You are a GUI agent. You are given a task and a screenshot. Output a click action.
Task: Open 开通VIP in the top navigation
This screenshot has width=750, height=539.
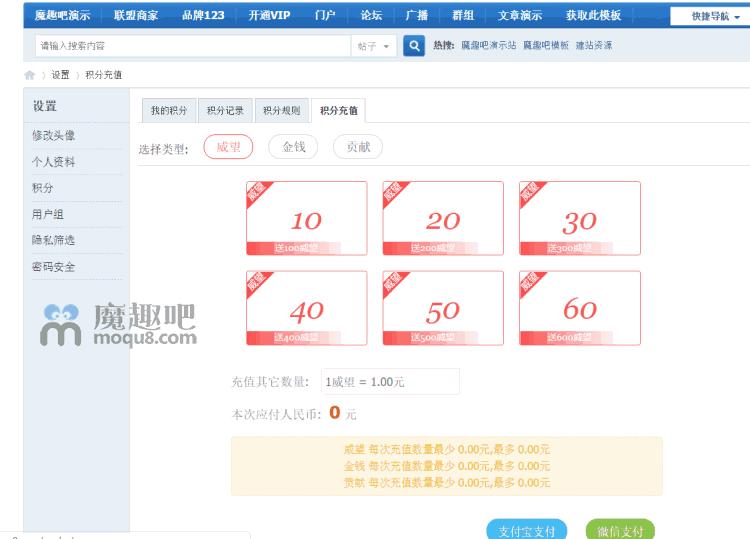point(269,15)
